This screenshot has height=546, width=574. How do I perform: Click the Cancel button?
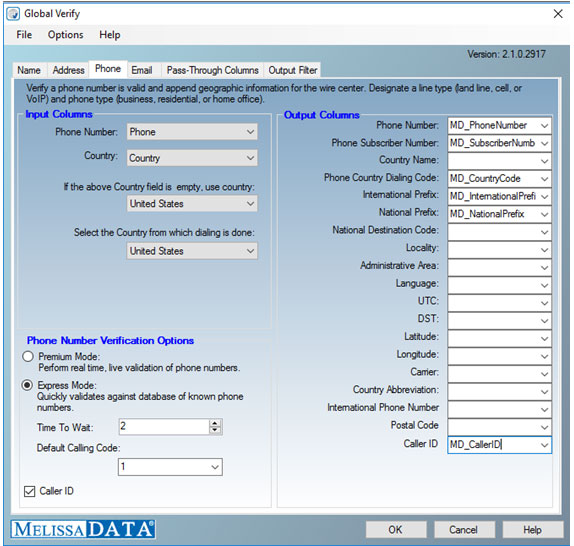[464, 530]
